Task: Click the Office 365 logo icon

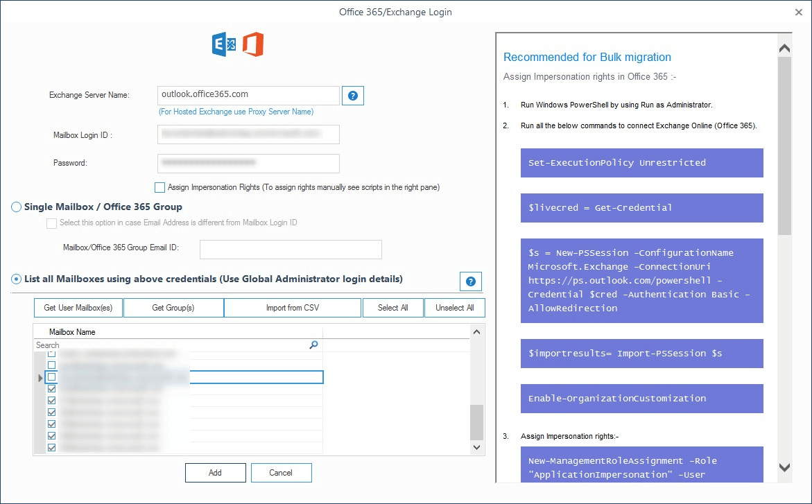Action: point(253,44)
